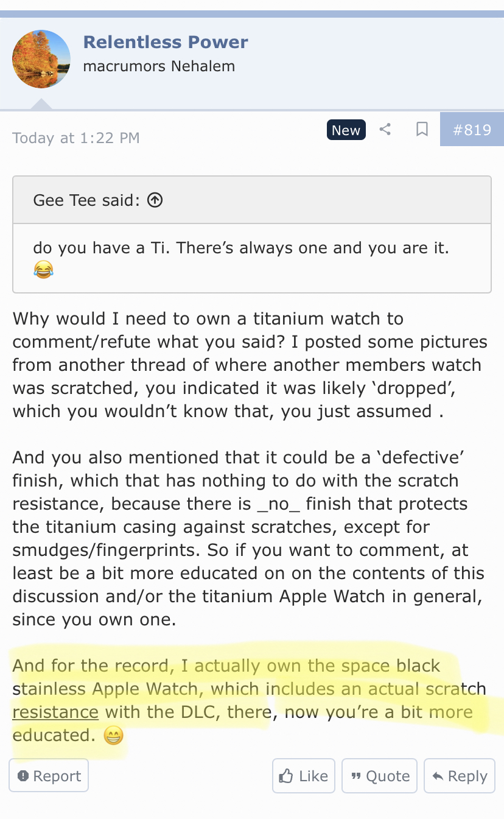Image resolution: width=504 pixels, height=819 pixels.
Task: Open Relentless Power's autumn-tree avatar
Action: click(x=41, y=59)
